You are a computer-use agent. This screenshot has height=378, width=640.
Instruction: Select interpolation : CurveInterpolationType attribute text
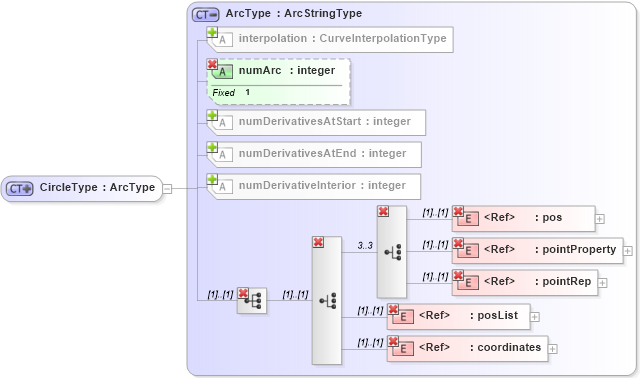pos(342,38)
